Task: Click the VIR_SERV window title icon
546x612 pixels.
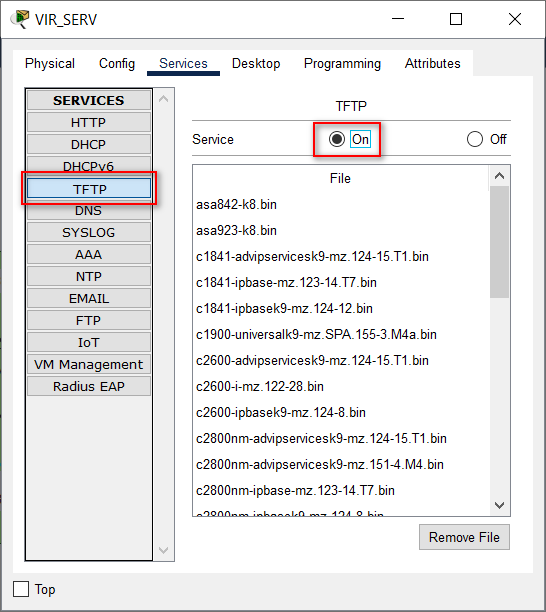Action: pyautogui.click(x=20, y=19)
